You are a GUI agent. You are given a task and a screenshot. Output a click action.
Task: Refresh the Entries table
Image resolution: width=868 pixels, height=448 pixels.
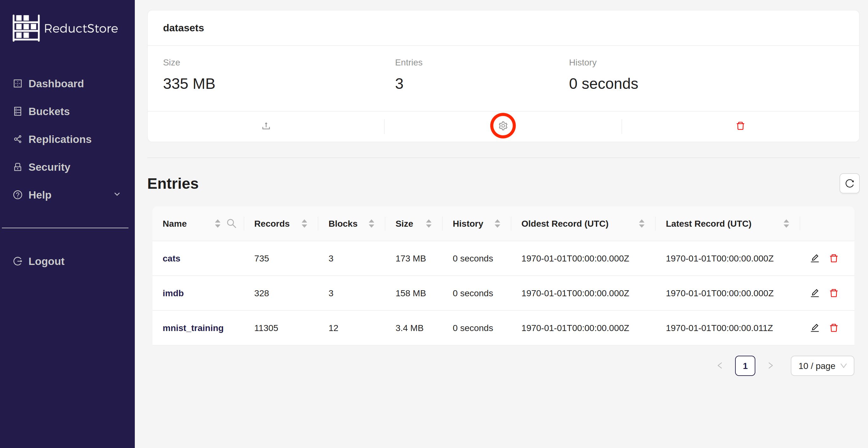[849, 183]
